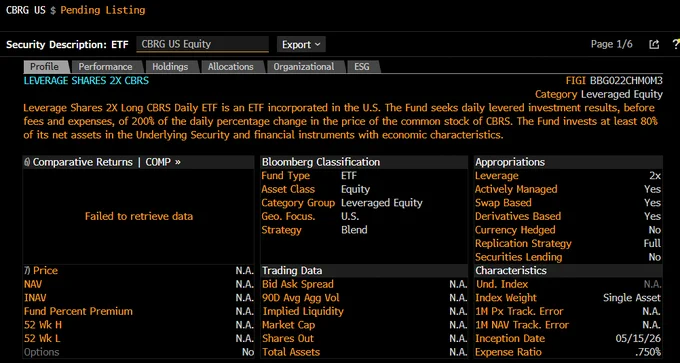Click the Leverage 2x row
Viewport: 680px width, 363px height.
[568, 176]
